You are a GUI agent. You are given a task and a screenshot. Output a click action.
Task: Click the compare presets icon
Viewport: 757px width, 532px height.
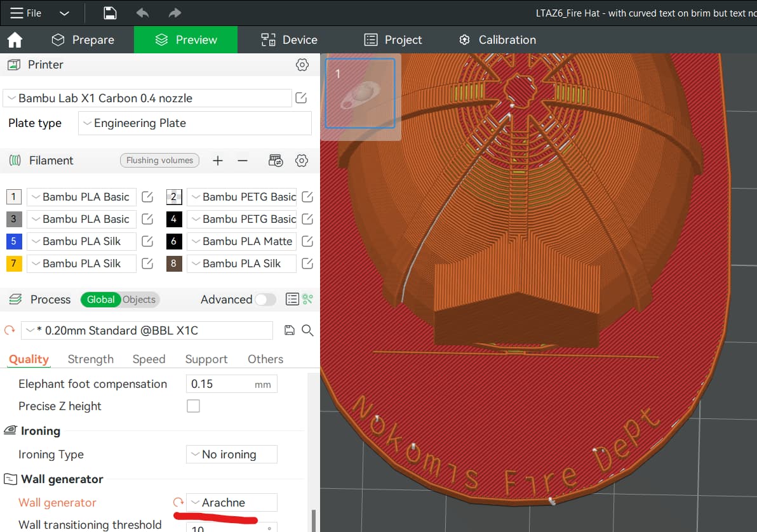click(x=307, y=299)
